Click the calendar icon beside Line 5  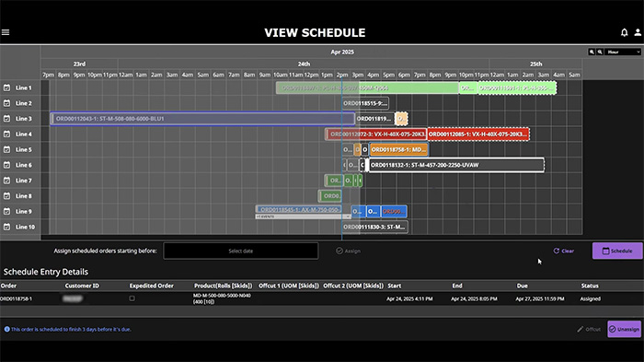[x=6, y=150]
